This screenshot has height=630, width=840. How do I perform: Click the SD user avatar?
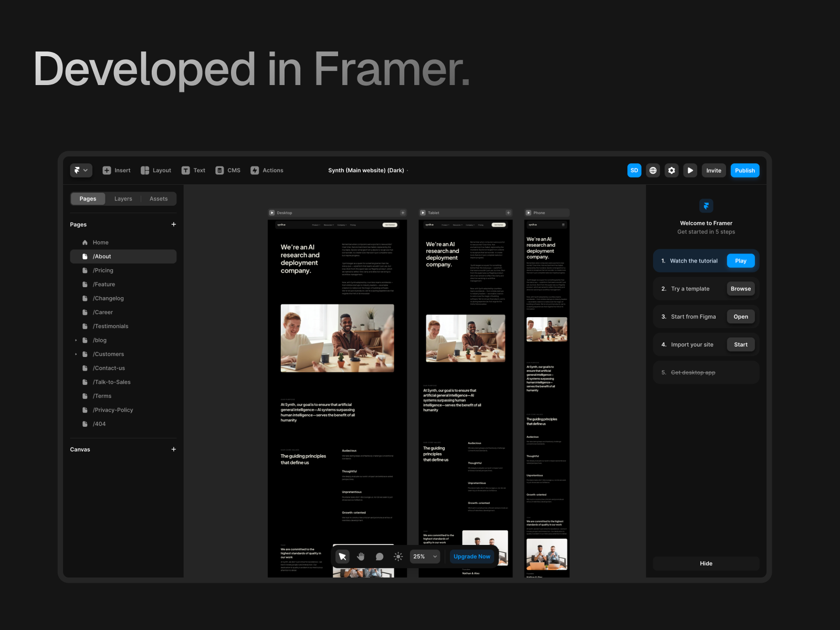click(634, 170)
